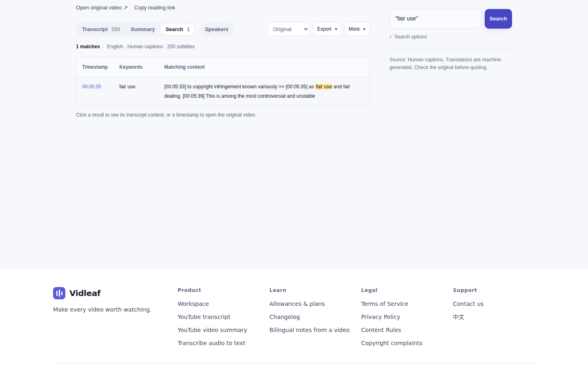Open Workspace footer link
588x368 pixels.
click(x=193, y=304)
